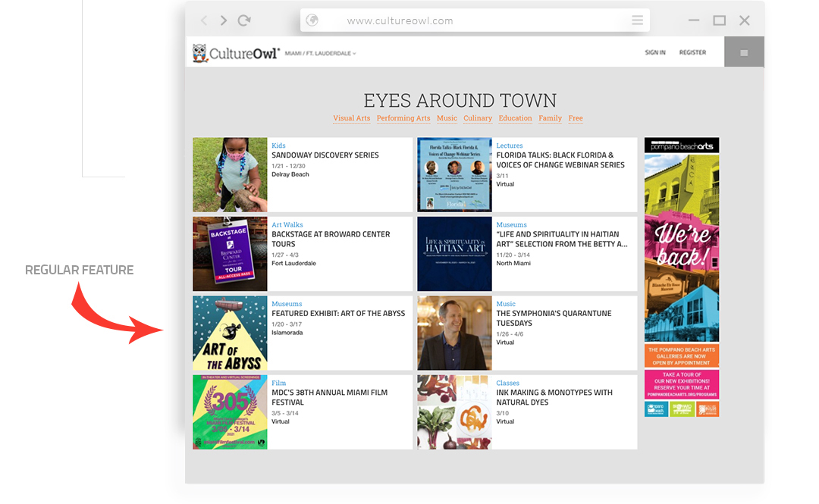Click the Pompano Beach Arts banner header
The width and height of the screenshot is (819, 504).
[x=682, y=146]
